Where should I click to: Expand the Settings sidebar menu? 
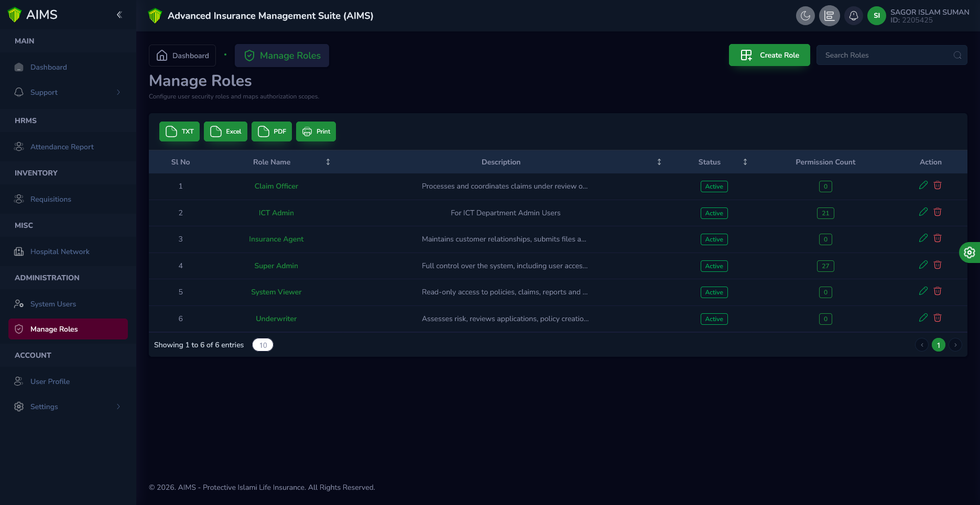pyautogui.click(x=68, y=407)
